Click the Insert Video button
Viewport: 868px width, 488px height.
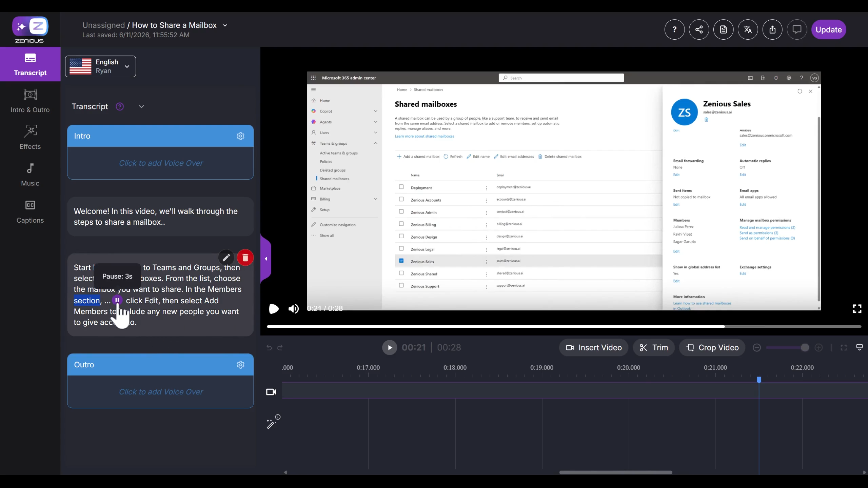coord(594,347)
